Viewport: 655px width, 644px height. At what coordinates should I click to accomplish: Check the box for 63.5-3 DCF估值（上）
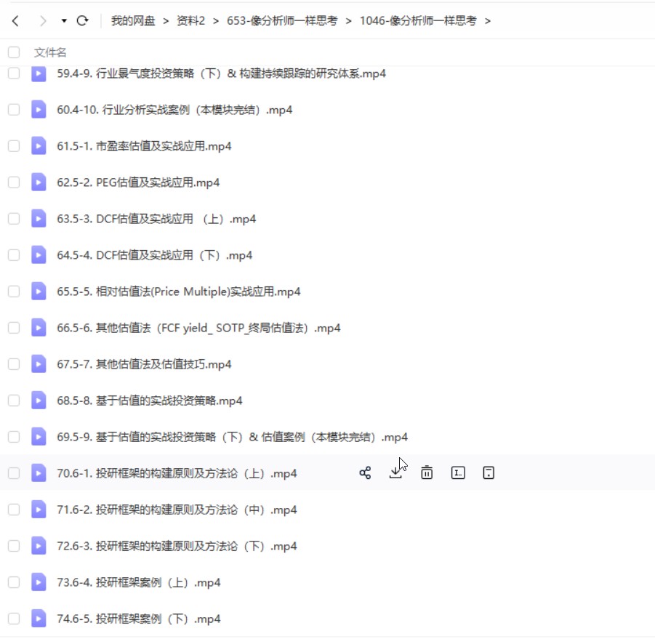tap(14, 219)
